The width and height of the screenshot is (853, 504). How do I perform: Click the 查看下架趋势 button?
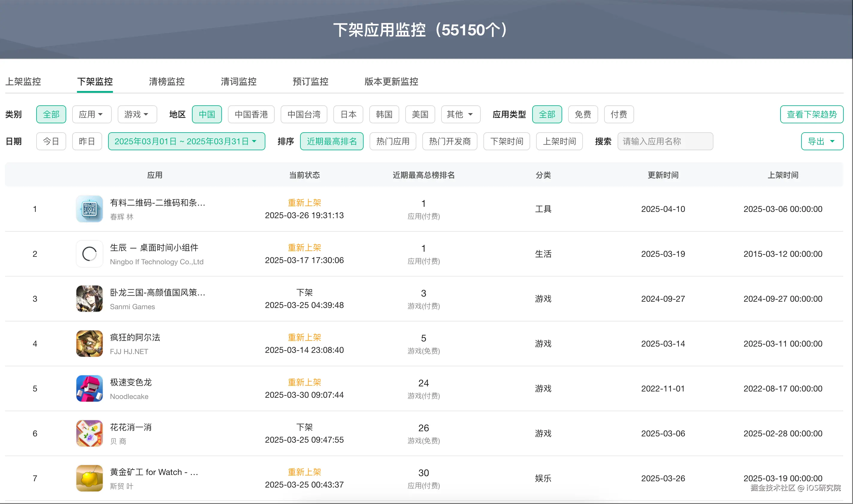point(812,114)
